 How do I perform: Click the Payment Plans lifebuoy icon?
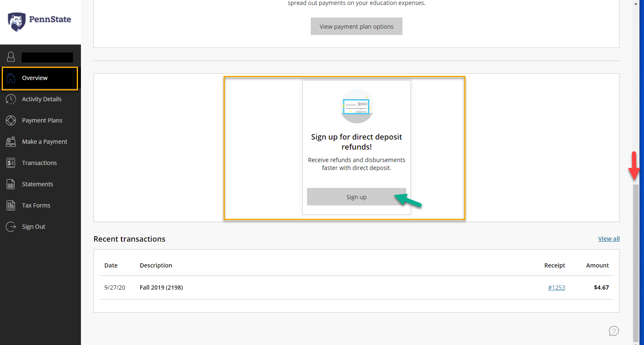tap(11, 120)
